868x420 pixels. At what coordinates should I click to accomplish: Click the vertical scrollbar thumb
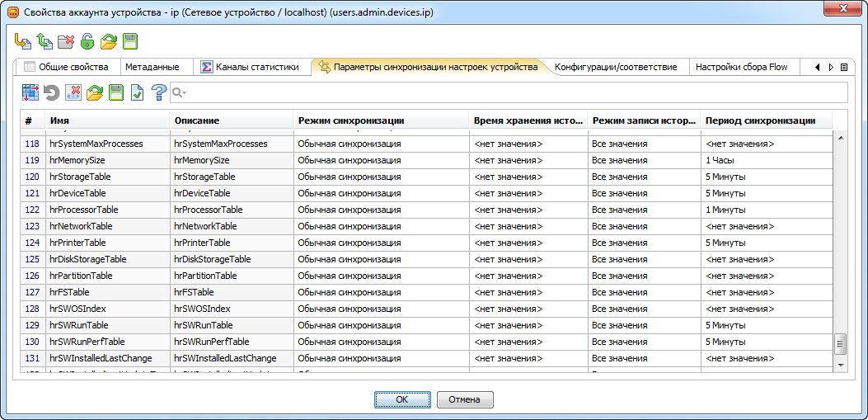(841, 342)
